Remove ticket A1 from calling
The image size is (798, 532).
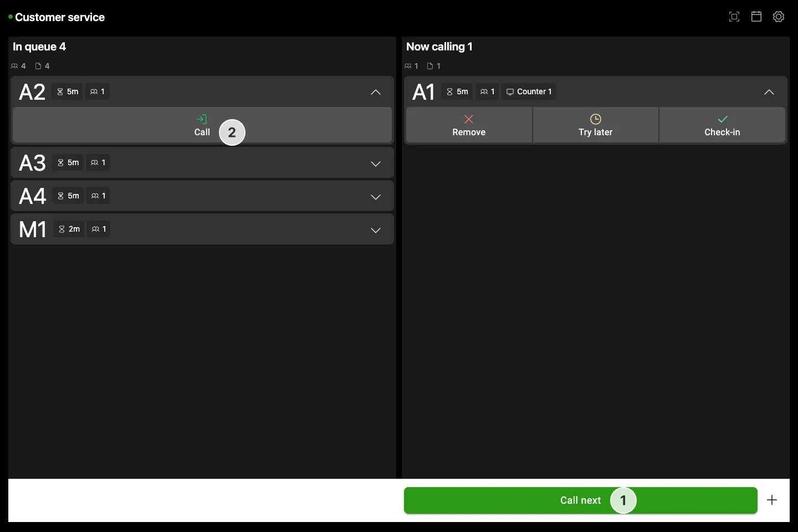469,125
